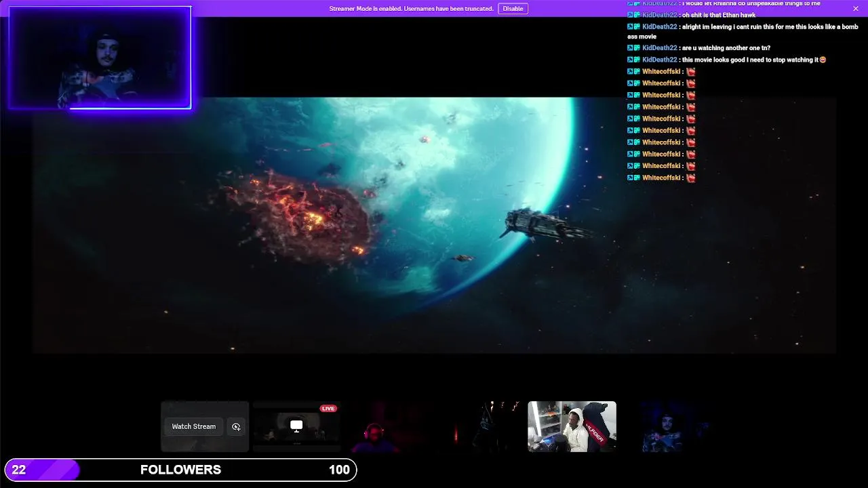868x488 pixels.
Task: Click the screen-share monitor icon on live tile
Action: click(x=296, y=426)
